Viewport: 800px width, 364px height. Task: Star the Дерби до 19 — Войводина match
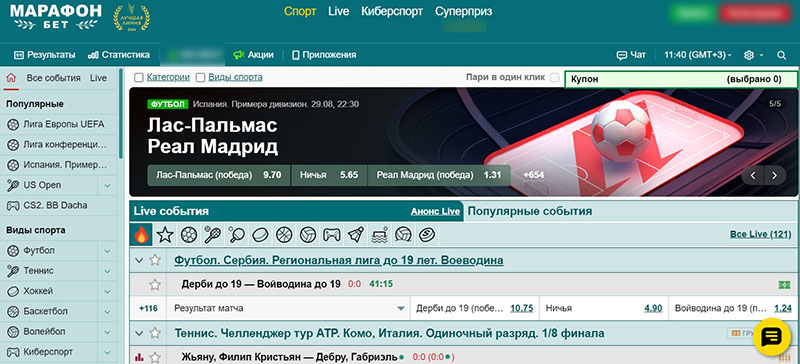pyautogui.click(x=155, y=284)
